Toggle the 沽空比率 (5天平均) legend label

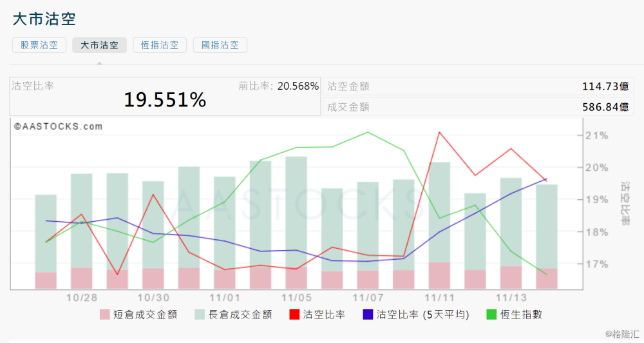[x=423, y=315]
